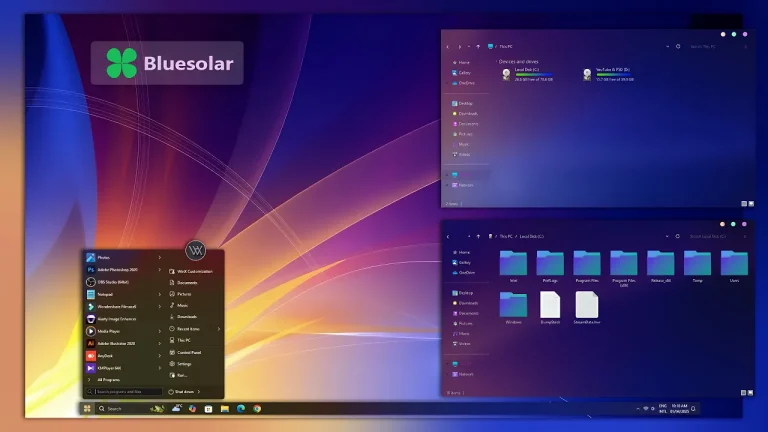768x432 pixels.
Task: Expand the Recent Items submenu arrow
Action: click(218, 329)
